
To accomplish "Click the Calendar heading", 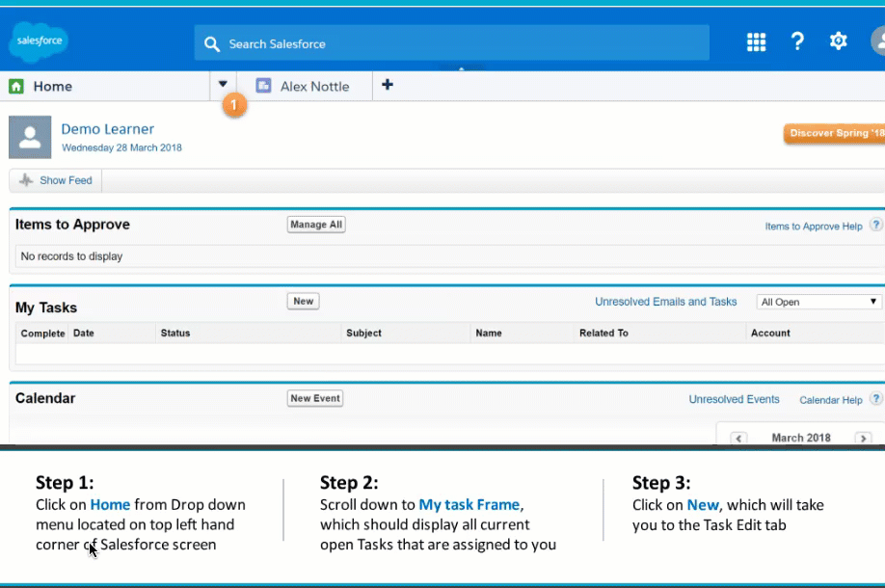I will [x=45, y=398].
